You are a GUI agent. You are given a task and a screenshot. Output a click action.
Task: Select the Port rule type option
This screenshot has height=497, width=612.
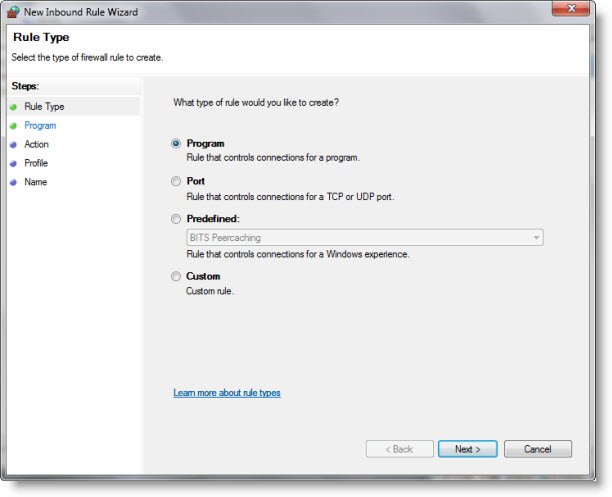pos(176,182)
